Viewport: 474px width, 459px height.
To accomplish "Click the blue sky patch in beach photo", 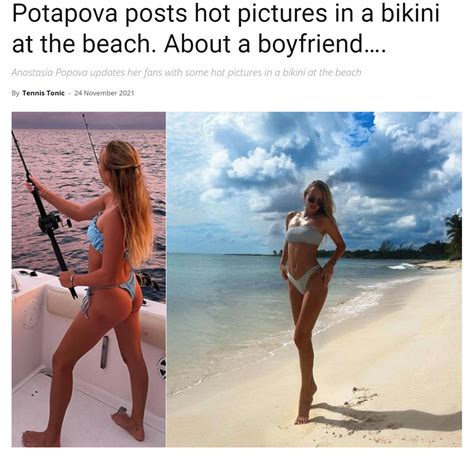I will [x=363, y=128].
